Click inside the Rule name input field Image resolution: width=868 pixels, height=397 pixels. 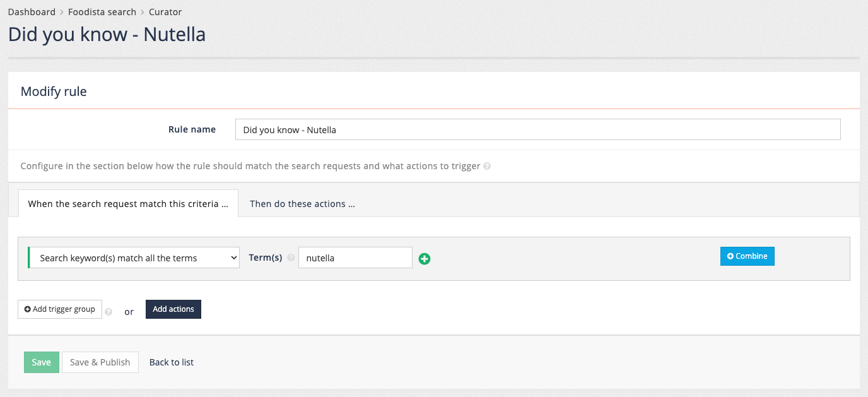536,129
